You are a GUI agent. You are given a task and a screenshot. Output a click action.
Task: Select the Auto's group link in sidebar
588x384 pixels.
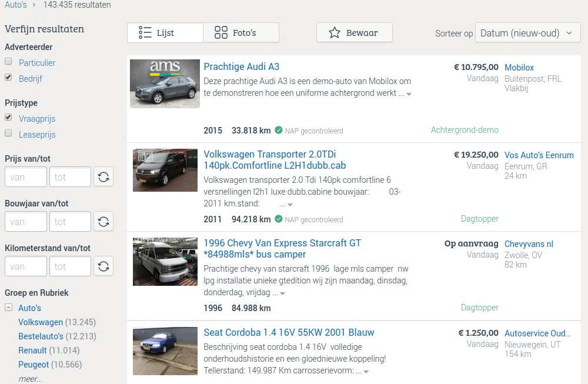[x=29, y=308]
